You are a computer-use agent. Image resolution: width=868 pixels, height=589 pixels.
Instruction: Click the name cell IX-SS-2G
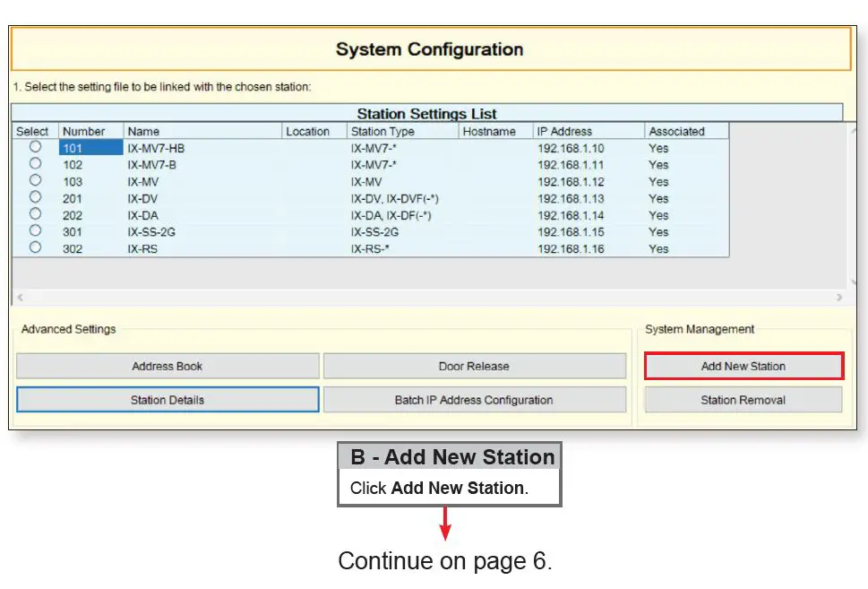tap(151, 231)
